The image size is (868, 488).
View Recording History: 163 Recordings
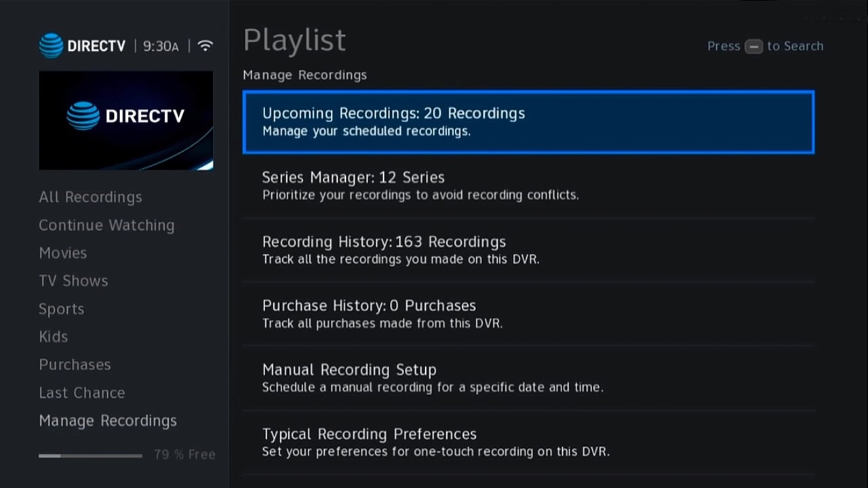click(528, 249)
